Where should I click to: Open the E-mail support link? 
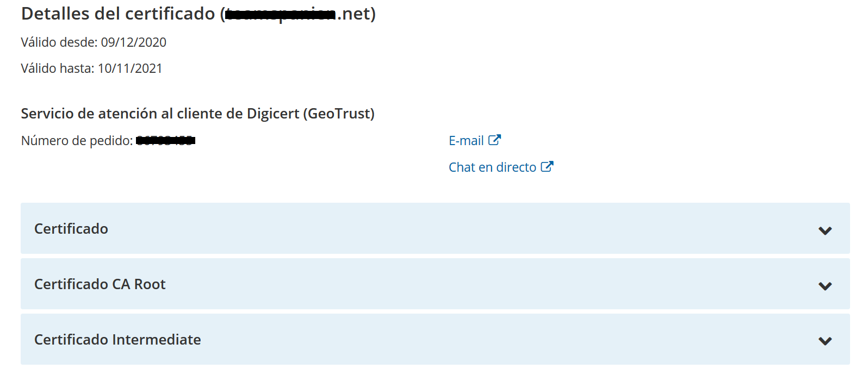[465, 140]
